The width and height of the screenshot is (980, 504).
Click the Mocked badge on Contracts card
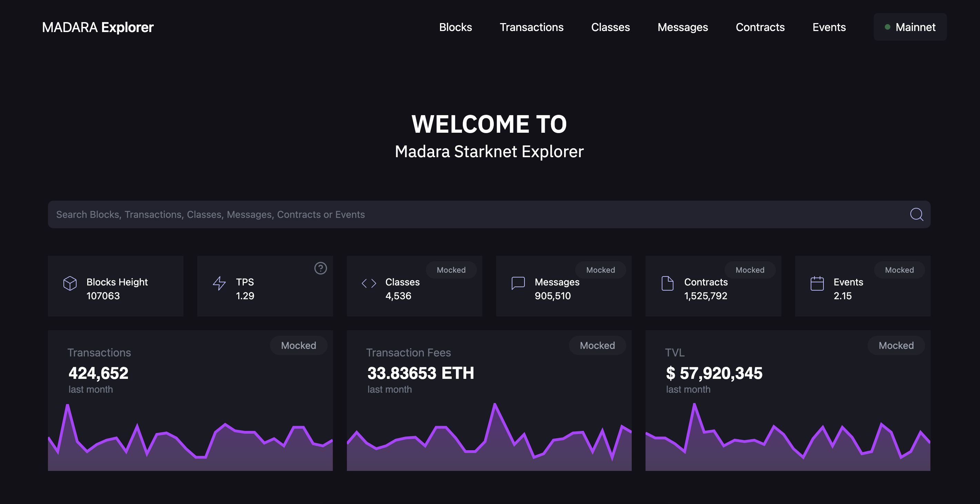(x=750, y=270)
